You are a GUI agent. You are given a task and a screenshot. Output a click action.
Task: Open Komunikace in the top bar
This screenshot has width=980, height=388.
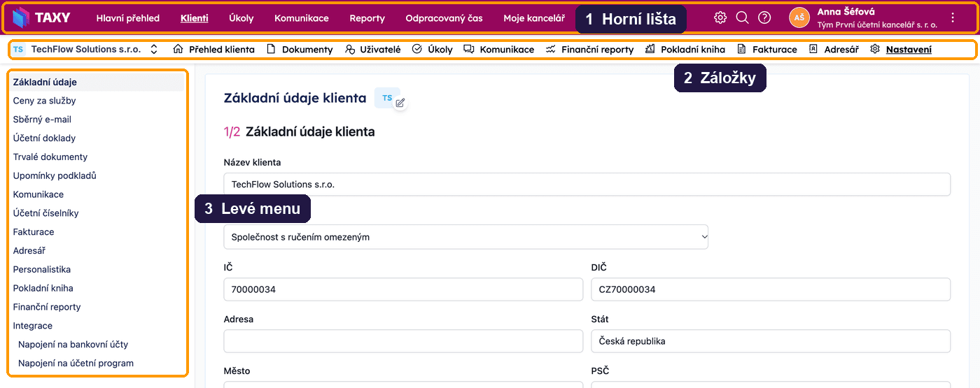pos(302,18)
